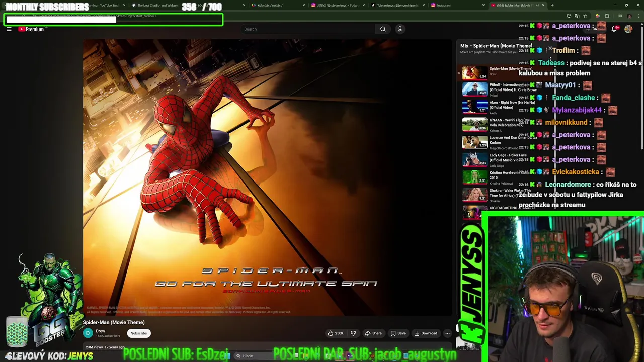Open the browser extensions puzzle icon
Image resolution: width=644 pixels, height=362 pixels.
[x=607, y=16]
